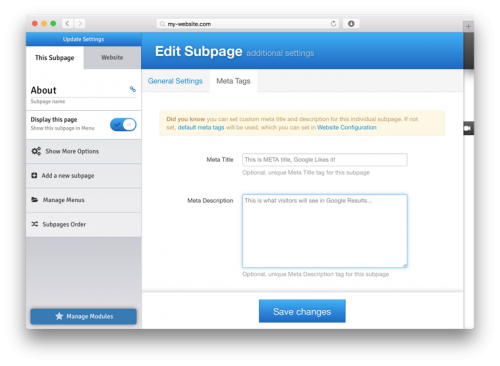The width and height of the screenshot is (500, 366).
Task: Click the video camera icon at the right edge
Action: (x=468, y=128)
